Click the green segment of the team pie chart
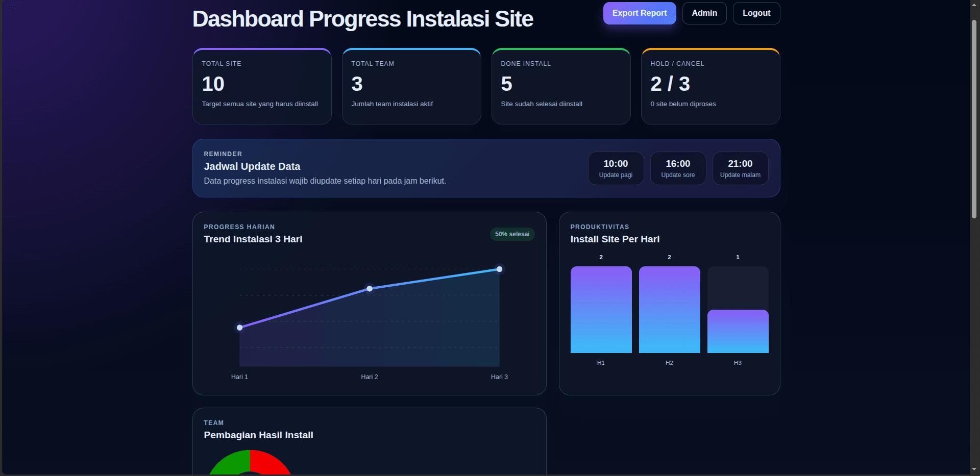 [232, 463]
